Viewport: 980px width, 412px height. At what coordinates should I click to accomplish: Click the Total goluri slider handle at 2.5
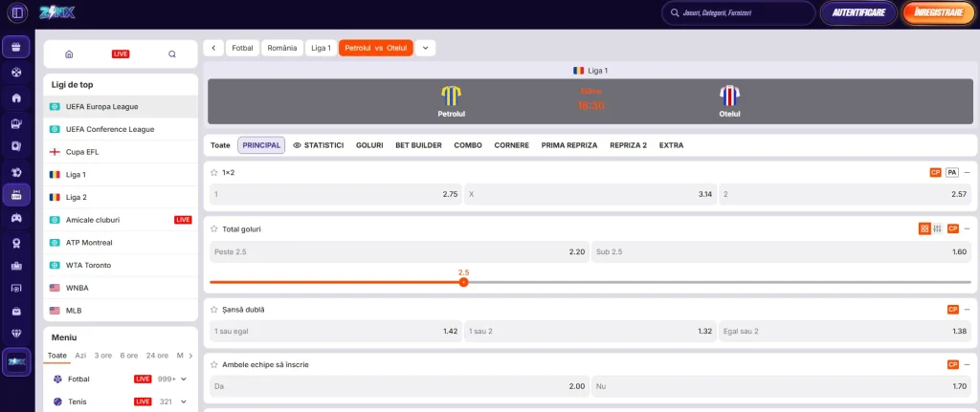(463, 282)
